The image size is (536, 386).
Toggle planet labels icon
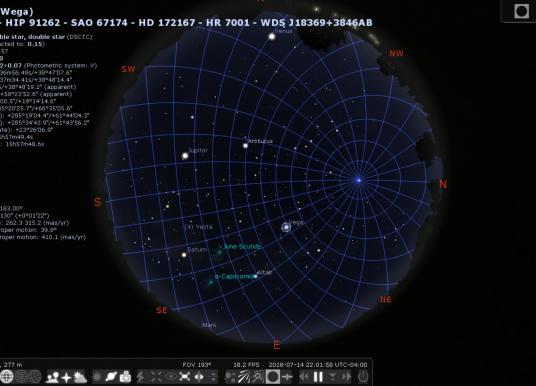pyautogui.click(x=111, y=377)
